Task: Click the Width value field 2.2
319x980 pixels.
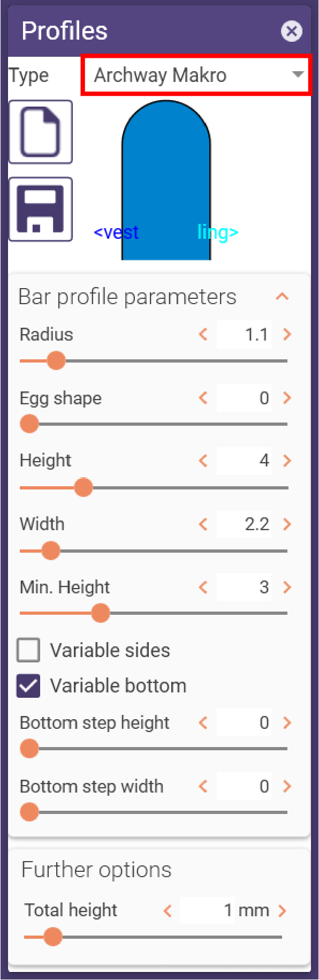Action: [x=244, y=524]
